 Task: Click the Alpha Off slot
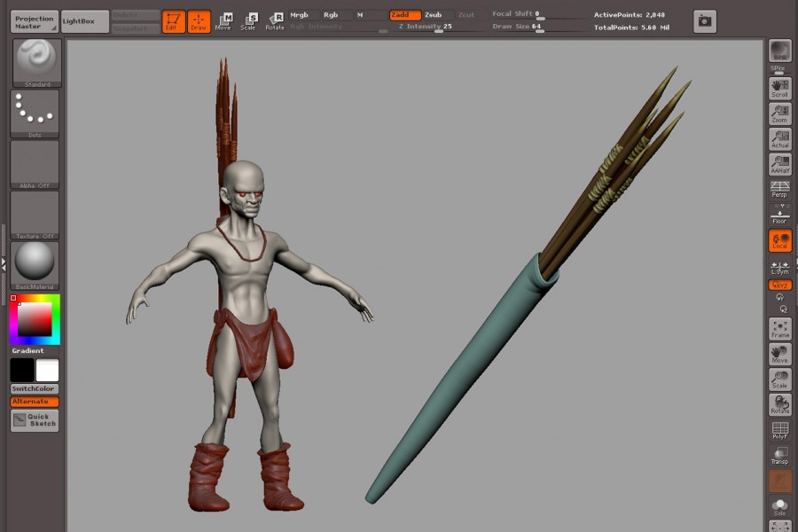pos(35,163)
